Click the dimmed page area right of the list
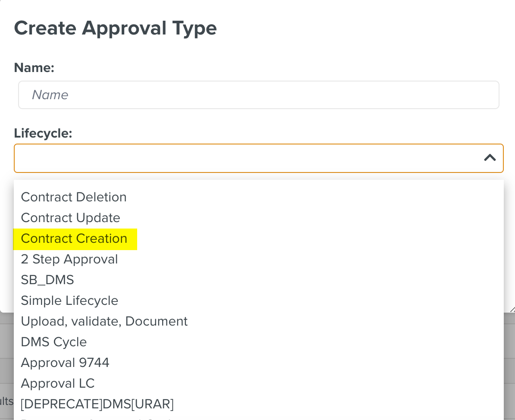Screen dimensions: 515x420 tap(509, 367)
